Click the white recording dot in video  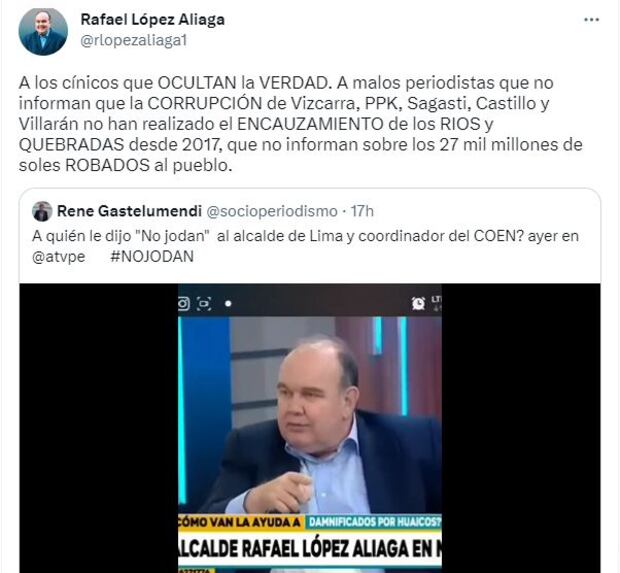click(228, 304)
